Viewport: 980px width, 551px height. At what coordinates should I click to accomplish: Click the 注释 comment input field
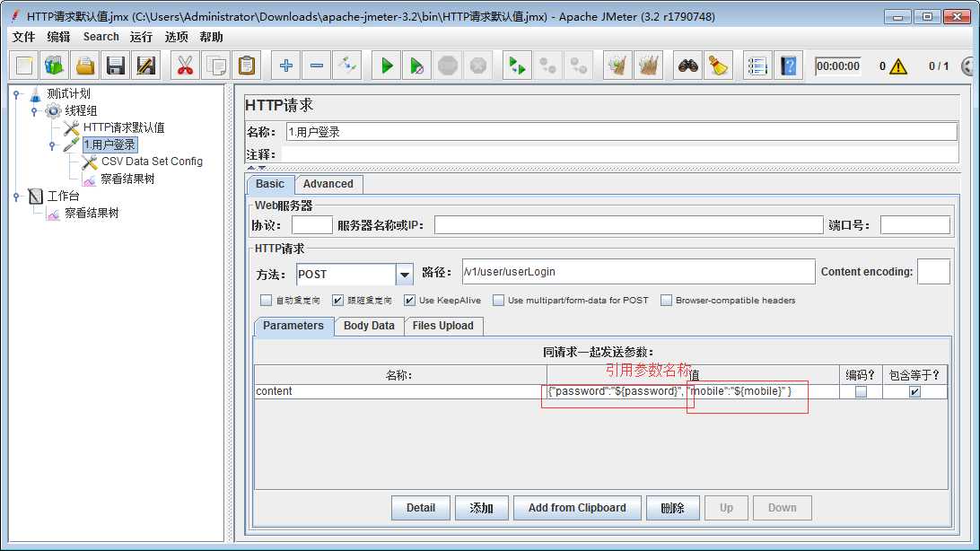pyautogui.click(x=620, y=154)
